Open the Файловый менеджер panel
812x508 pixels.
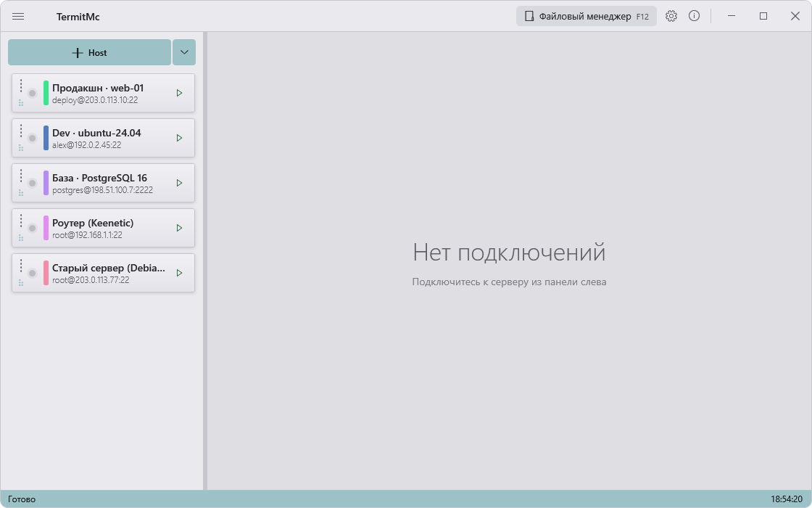[587, 16]
